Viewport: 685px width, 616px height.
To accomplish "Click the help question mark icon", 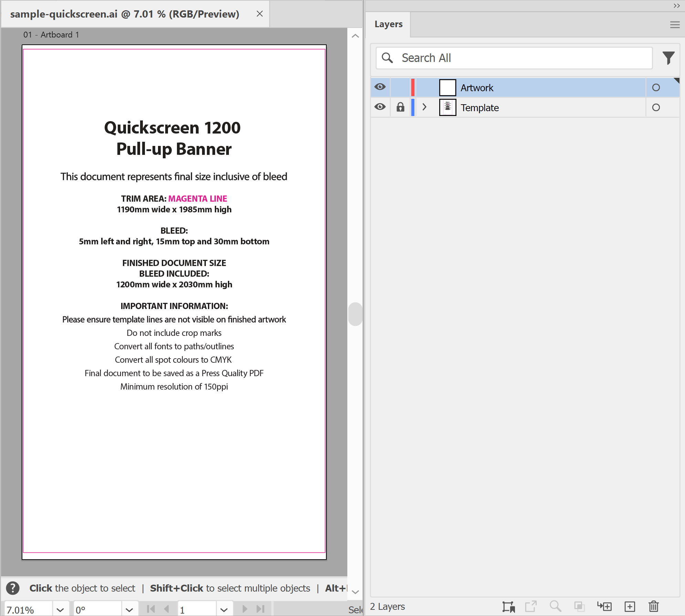I will point(13,588).
